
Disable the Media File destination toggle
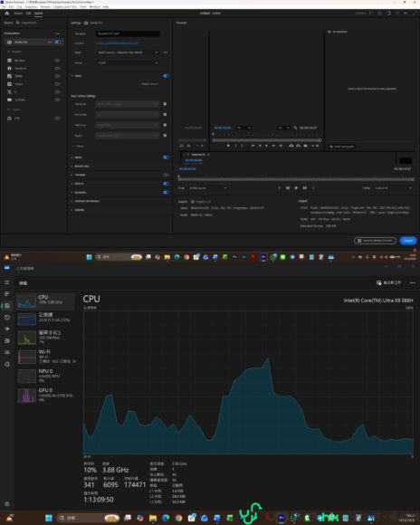58,42
